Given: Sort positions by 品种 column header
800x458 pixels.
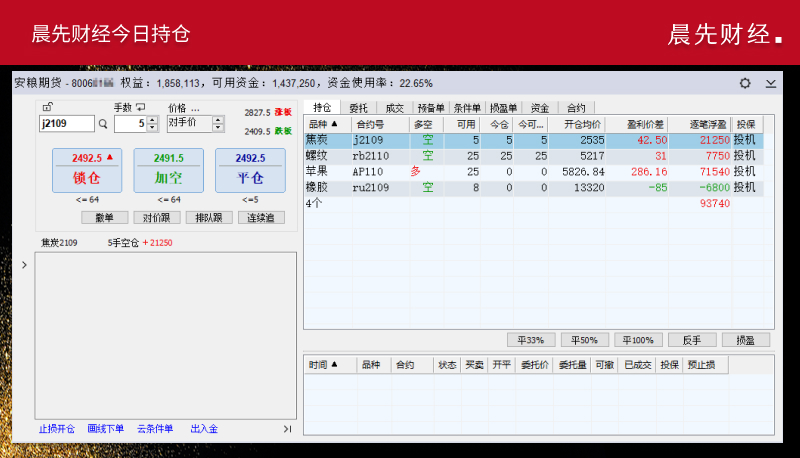Looking at the screenshot, I should (323, 124).
